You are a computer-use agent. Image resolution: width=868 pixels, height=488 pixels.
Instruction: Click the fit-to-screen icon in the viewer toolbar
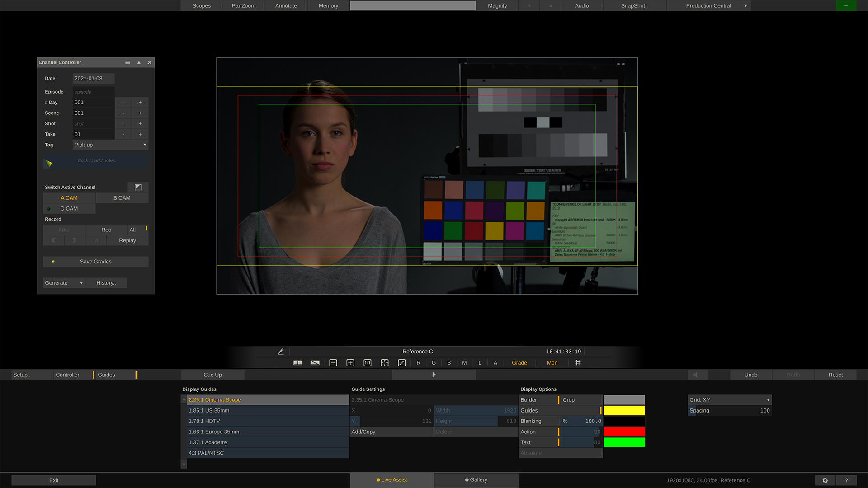pos(384,362)
